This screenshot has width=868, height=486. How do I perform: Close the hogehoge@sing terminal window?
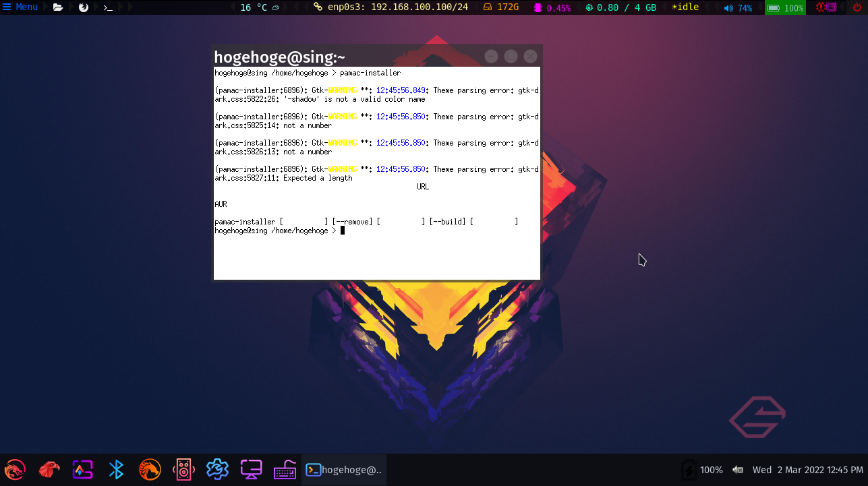531,56
